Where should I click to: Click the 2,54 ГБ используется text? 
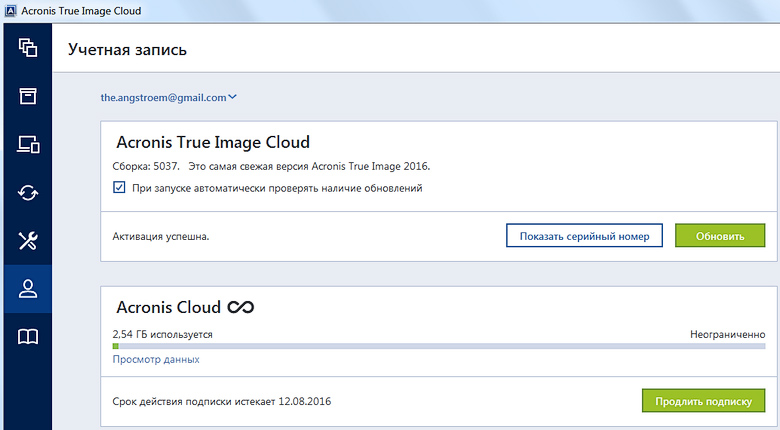click(x=162, y=334)
